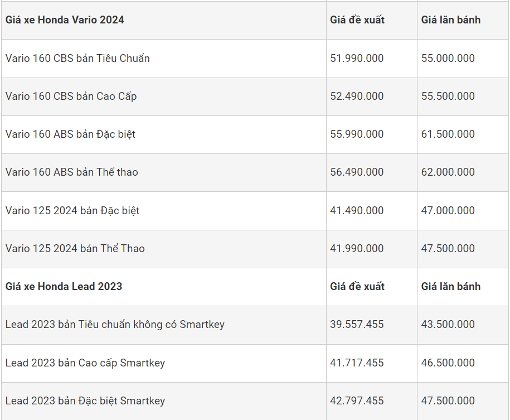Select the on-road price 62.000.000

pos(448,172)
